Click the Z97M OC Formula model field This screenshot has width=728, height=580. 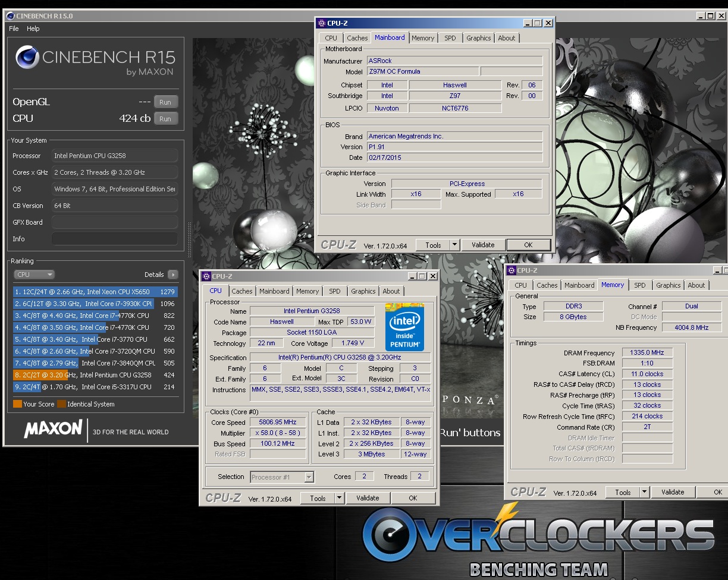pos(422,71)
